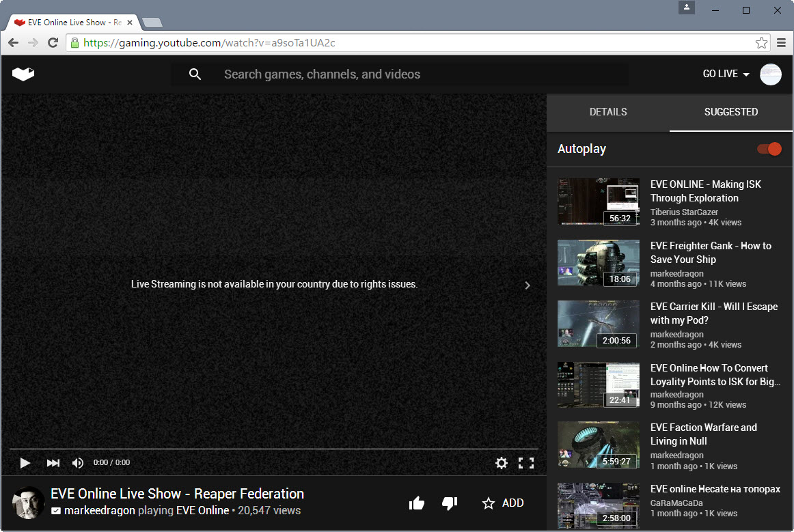Screen dimensions: 794x532
Task: Open the EVE Online game link
Action: click(x=202, y=510)
